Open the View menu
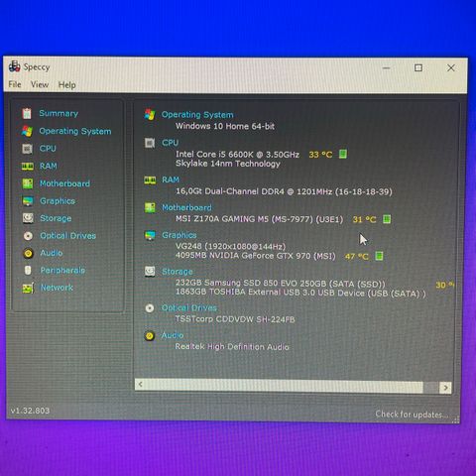This screenshot has width=476, height=476. pos(40,84)
